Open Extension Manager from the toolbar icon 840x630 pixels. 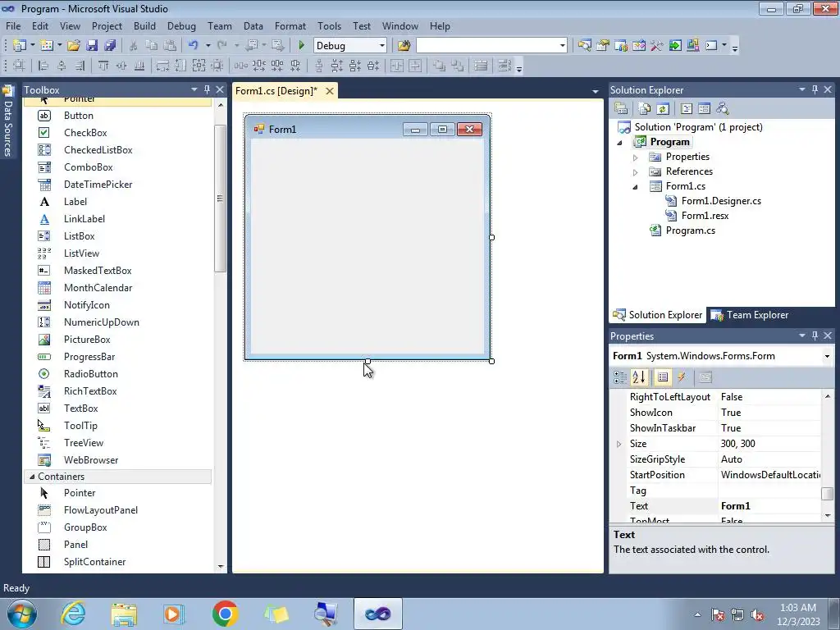tap(693, 46)
